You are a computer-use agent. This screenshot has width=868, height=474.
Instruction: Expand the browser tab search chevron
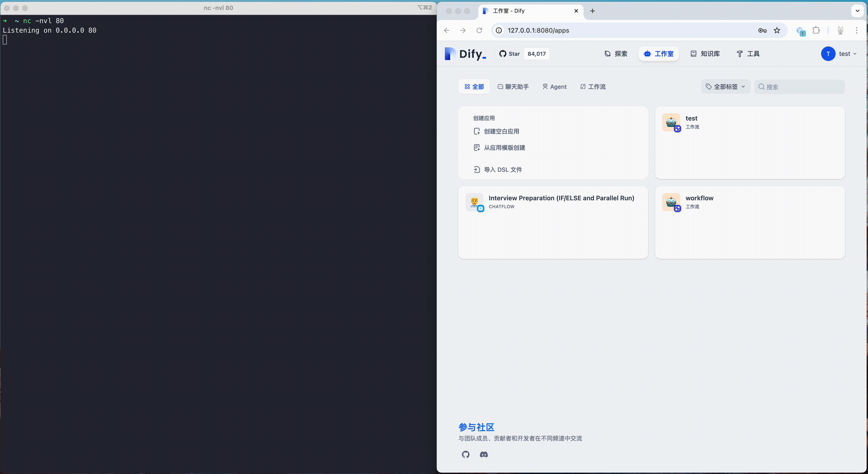(x=857, y=11)
